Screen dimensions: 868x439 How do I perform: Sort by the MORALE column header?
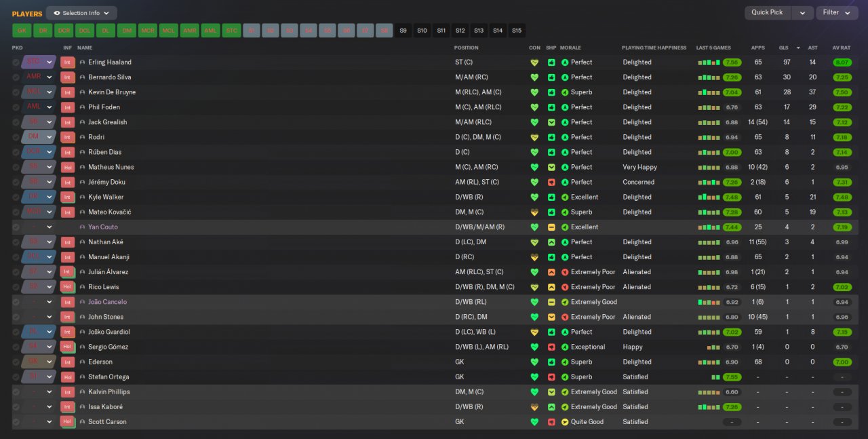(570, 48)
